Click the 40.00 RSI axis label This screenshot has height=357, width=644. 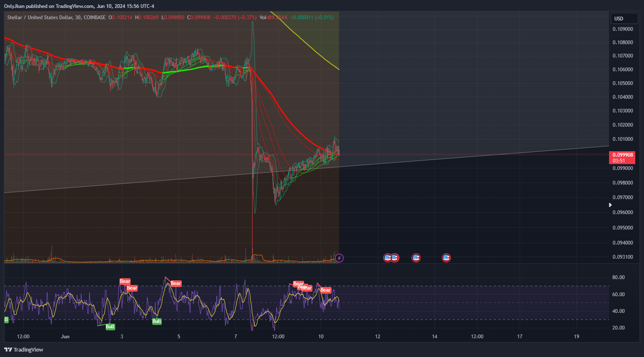tap(619, 311)
